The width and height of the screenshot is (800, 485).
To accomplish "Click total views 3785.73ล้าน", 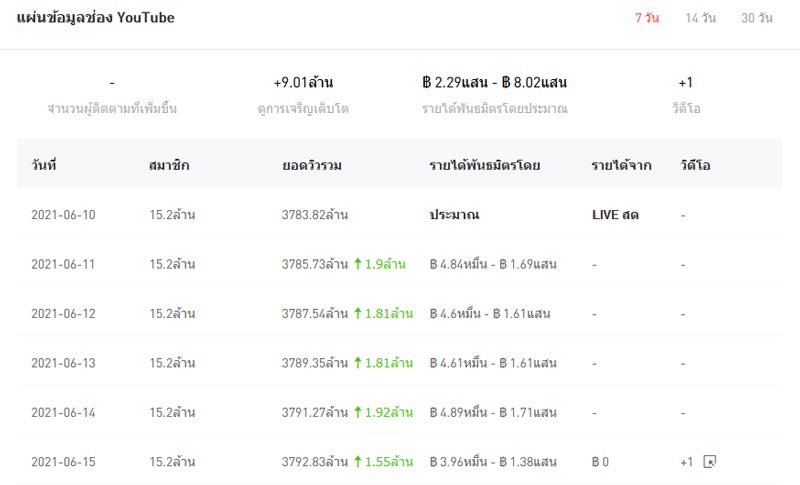I will coord(315,264).
